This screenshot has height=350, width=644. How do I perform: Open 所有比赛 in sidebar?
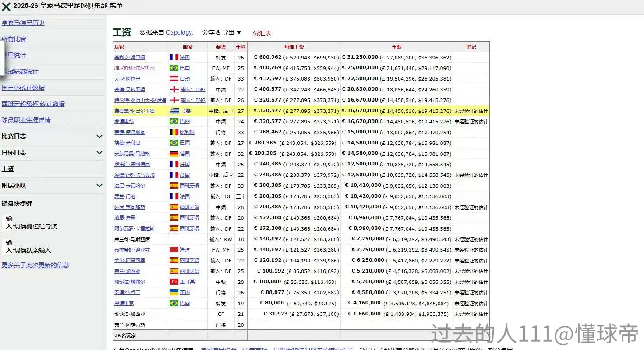14,39
